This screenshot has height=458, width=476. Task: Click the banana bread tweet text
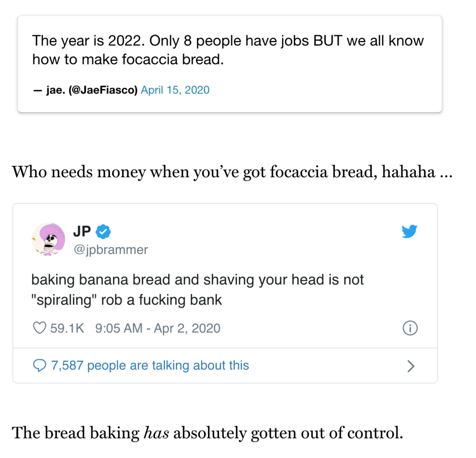point(197,290)
